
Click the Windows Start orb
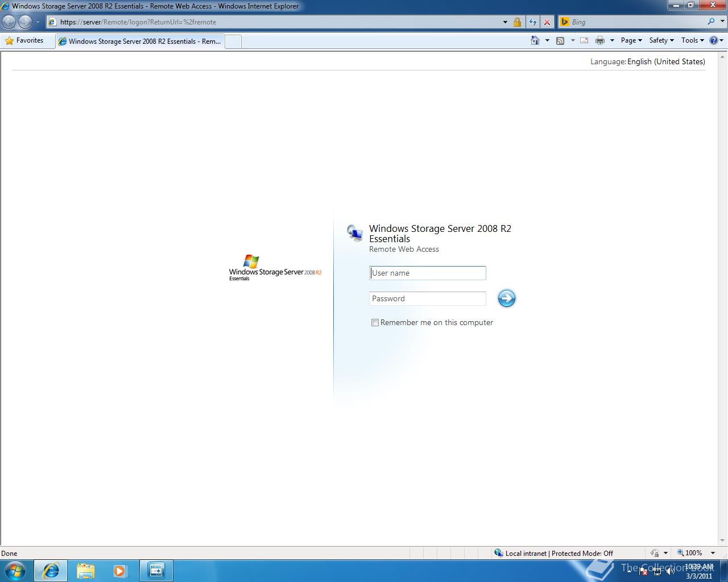[x=15, y=571]
